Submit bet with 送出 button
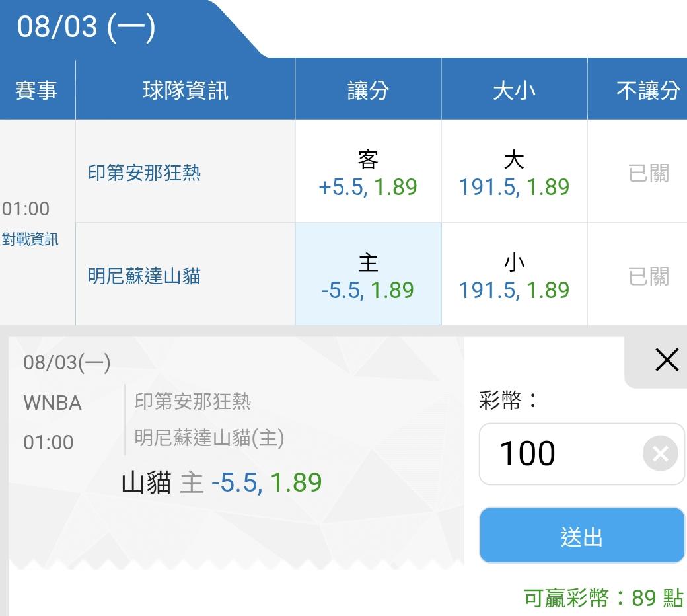 point(581,535)
